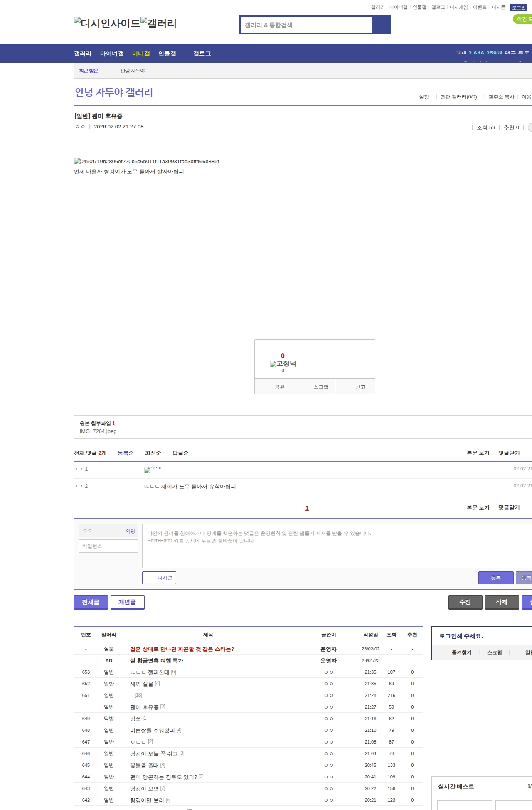Open the 갤로그 tab in the navigation bar
This screenshot has width=532, height=810.
point(202,54)
